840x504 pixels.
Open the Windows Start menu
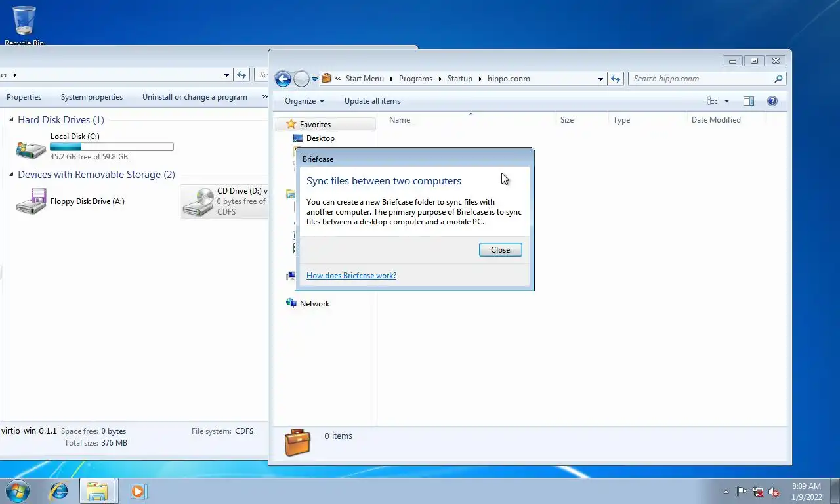click(x=17, y=491)
